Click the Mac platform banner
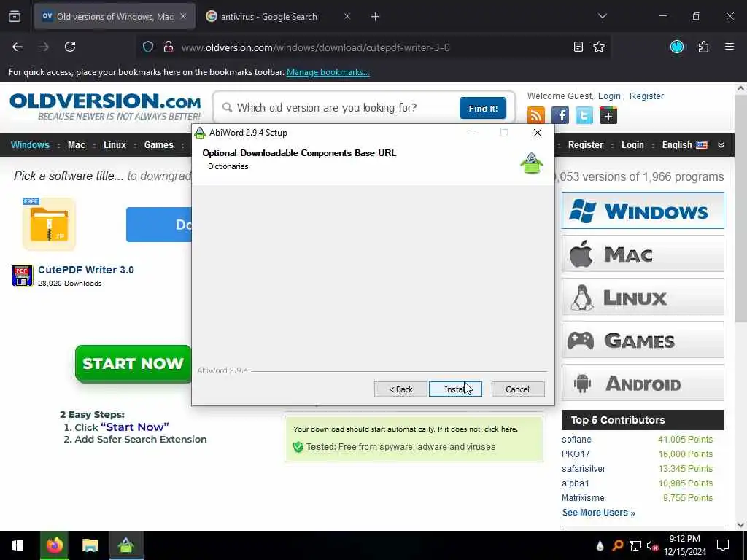 [x=643, y=253]
